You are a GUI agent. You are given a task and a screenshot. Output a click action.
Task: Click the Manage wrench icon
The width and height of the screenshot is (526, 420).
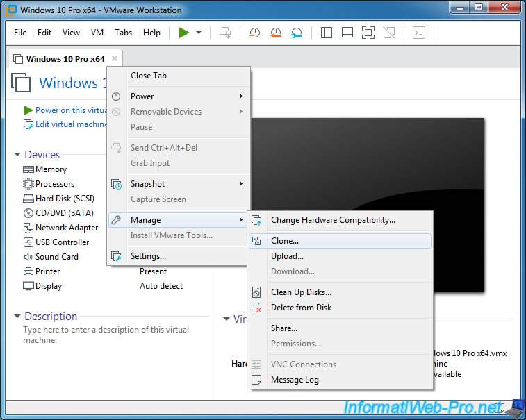116,220
